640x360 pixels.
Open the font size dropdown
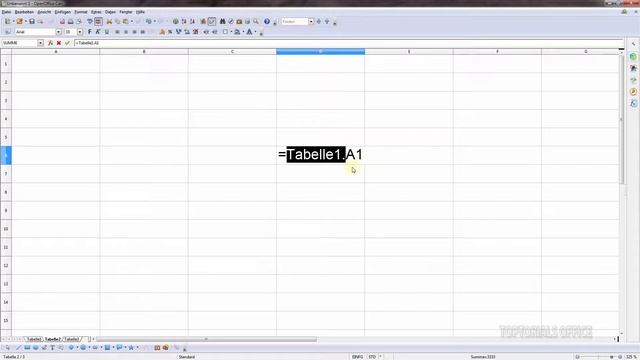point(80,32)
